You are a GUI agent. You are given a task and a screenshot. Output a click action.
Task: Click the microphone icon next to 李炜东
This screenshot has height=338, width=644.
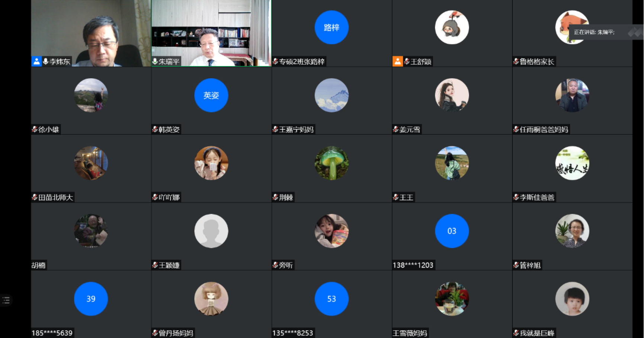click(x=45, y=61)
